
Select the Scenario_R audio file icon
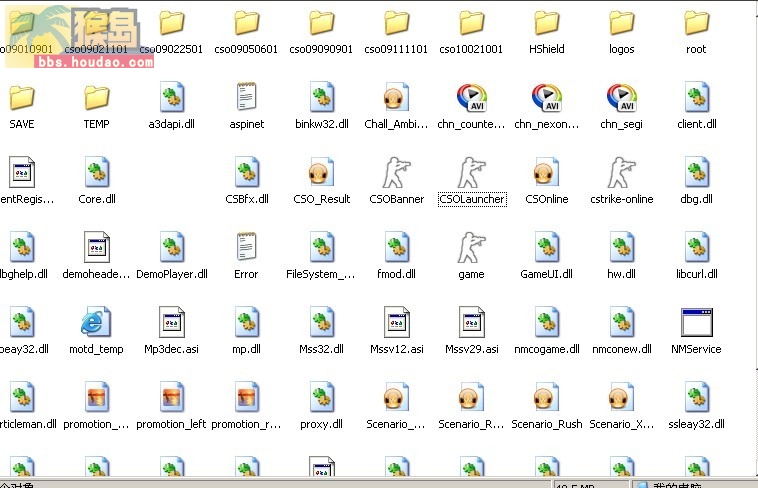[x=471, y=398]
